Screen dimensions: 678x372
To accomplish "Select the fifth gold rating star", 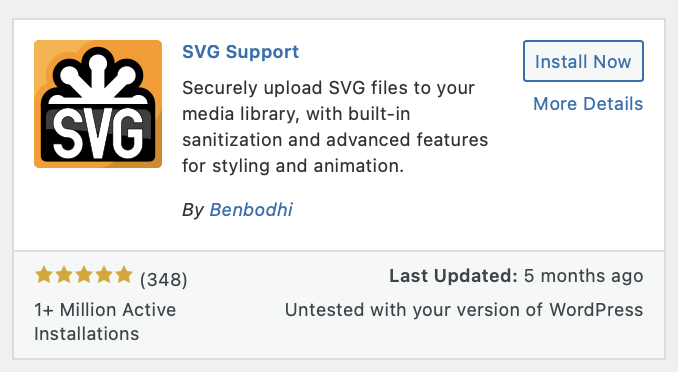I will pos(124,275).
